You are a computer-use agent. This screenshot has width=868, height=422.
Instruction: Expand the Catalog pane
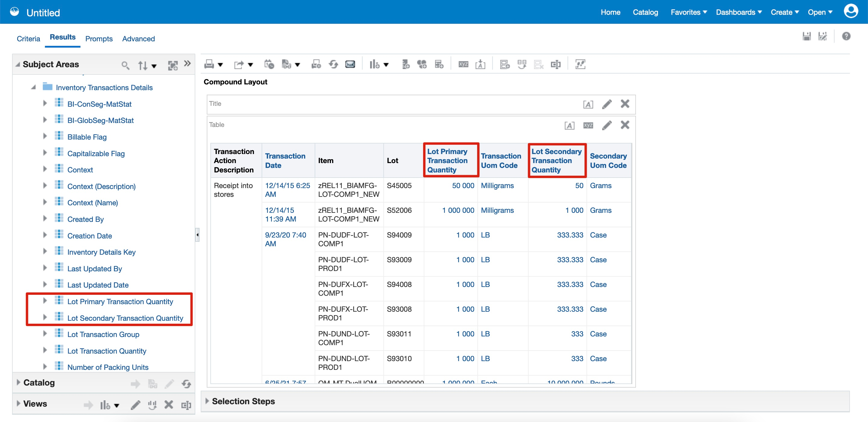[18, 382]
